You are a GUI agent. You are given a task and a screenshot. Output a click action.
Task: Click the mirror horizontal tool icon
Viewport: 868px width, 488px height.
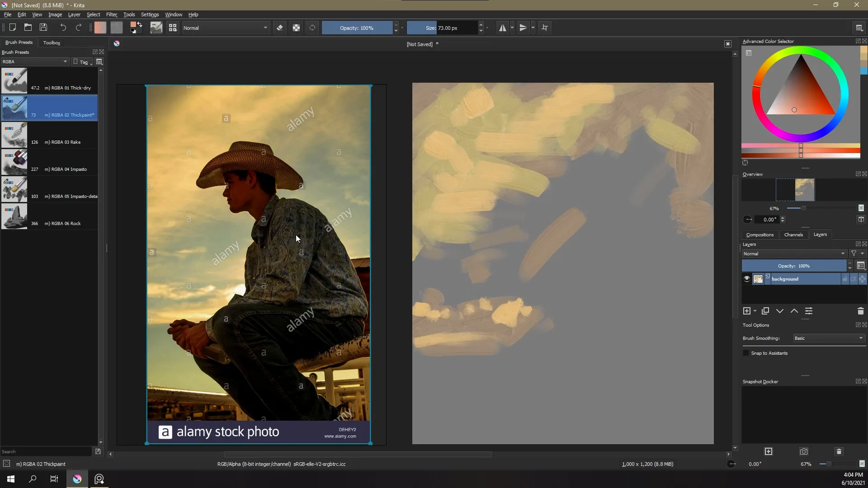tap(502, 28)
